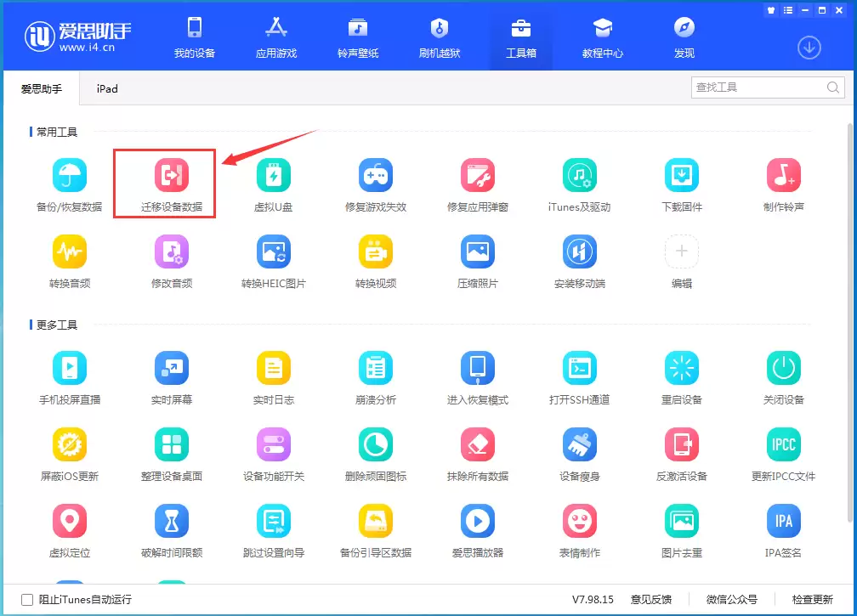Click the 关闭设备 power icon
857x616 pixels.
(x=784, y=368)
